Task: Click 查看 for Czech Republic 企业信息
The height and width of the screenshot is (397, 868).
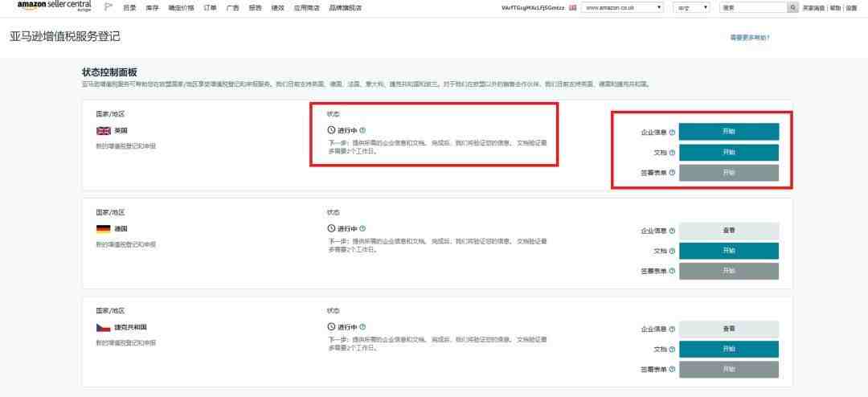Action: 728,329
